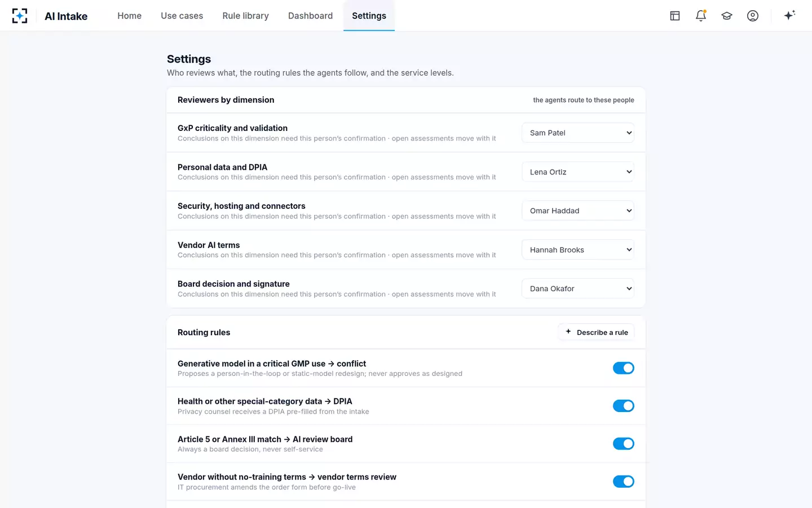812x508 pixels.
Task: Open the layout panel icon
Action: pos(675,16)
